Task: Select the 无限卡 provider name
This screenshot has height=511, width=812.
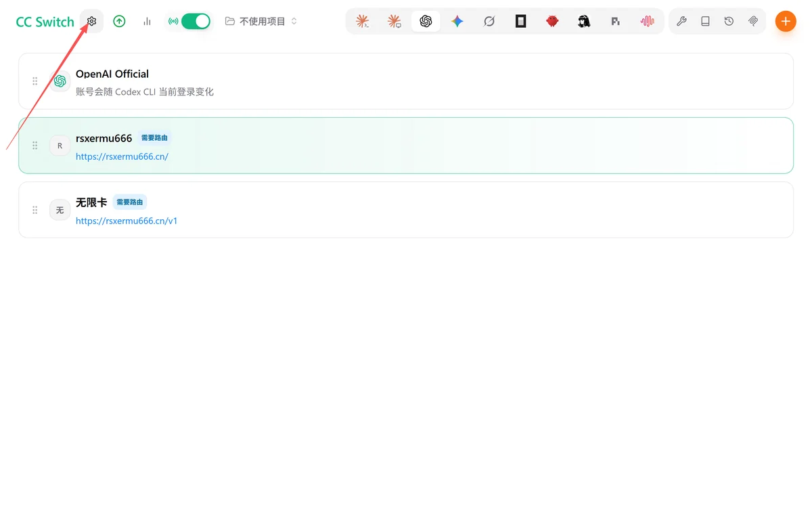Action: point(91,202)
